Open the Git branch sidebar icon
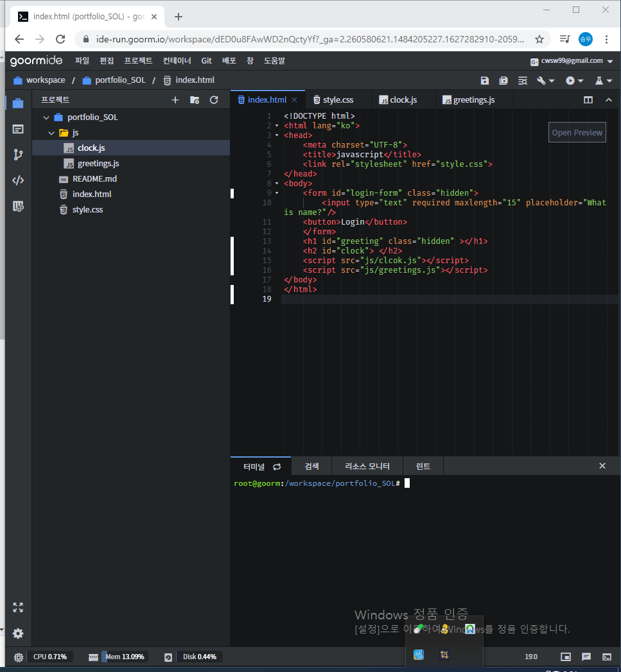Screen dimensions: 621x672 click(x=18, y=155)
